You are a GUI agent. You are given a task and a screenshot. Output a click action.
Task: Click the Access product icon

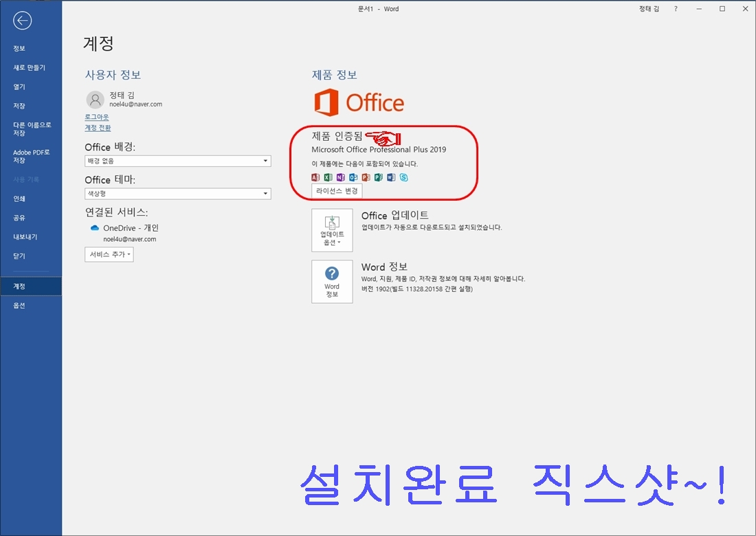tap(315, 177)
